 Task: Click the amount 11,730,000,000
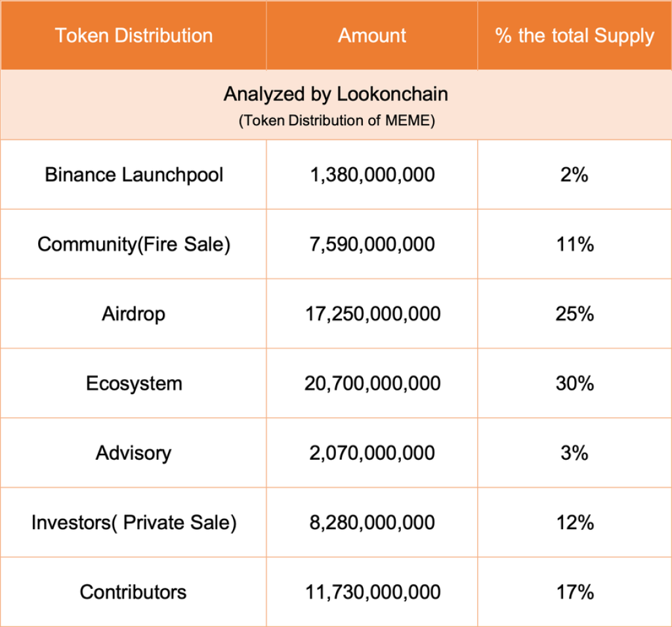[372, 592]
